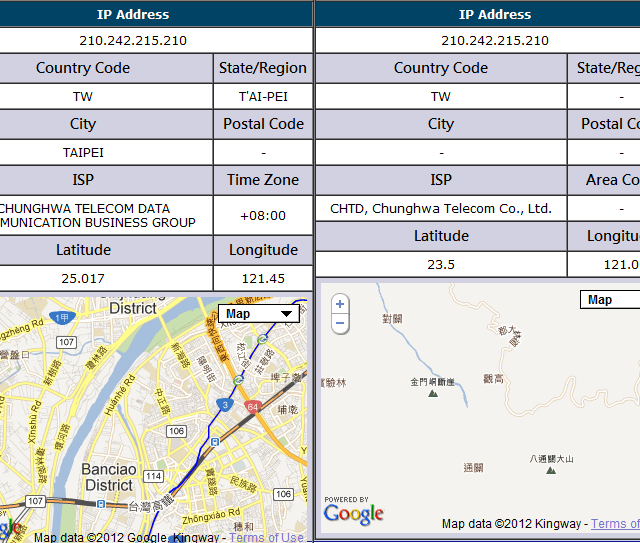640x543 pixels.
Task: Click red route 64 marker
Action: 253,407
